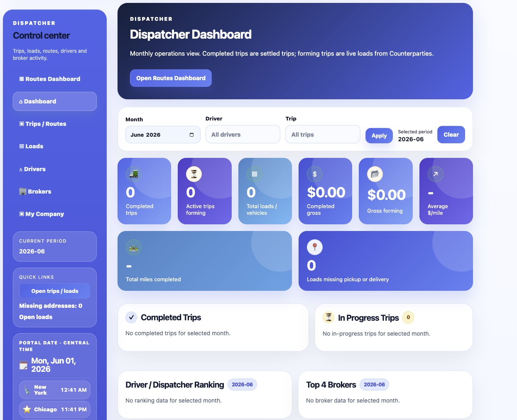The width and height of the screenshot is (517, 420).
Task: Click the truck icon on Completed trips card
Action: click(x=134, y=174)
